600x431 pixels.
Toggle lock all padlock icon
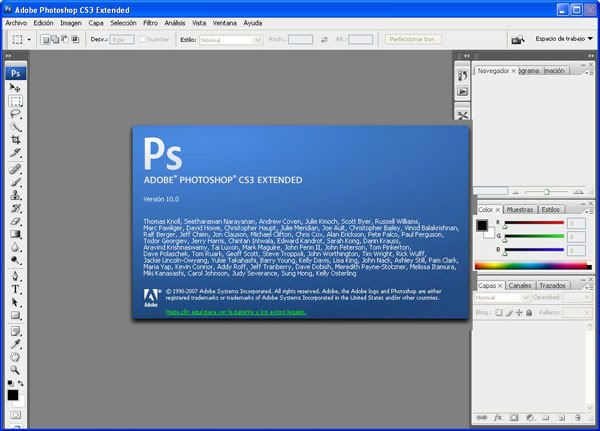(529, 312)
